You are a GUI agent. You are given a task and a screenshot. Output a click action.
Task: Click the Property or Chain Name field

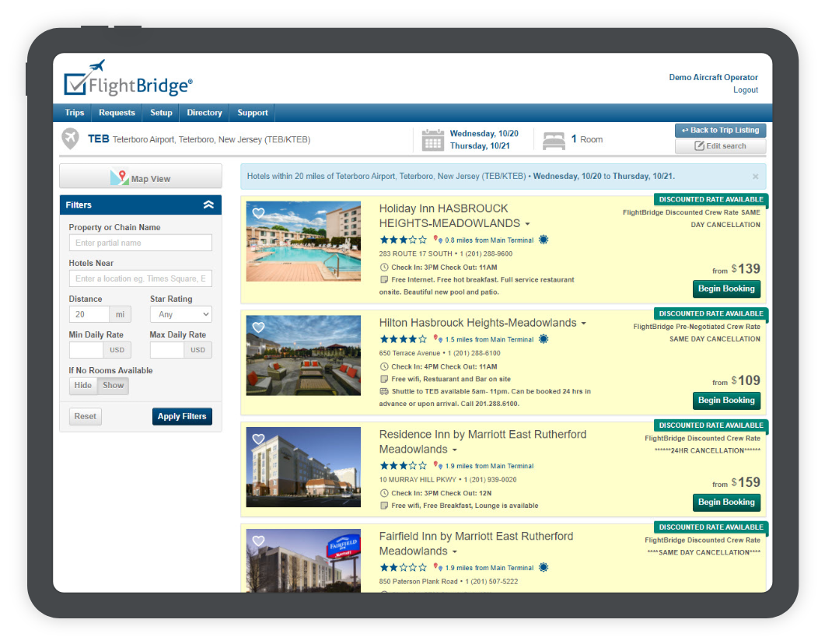140,243
